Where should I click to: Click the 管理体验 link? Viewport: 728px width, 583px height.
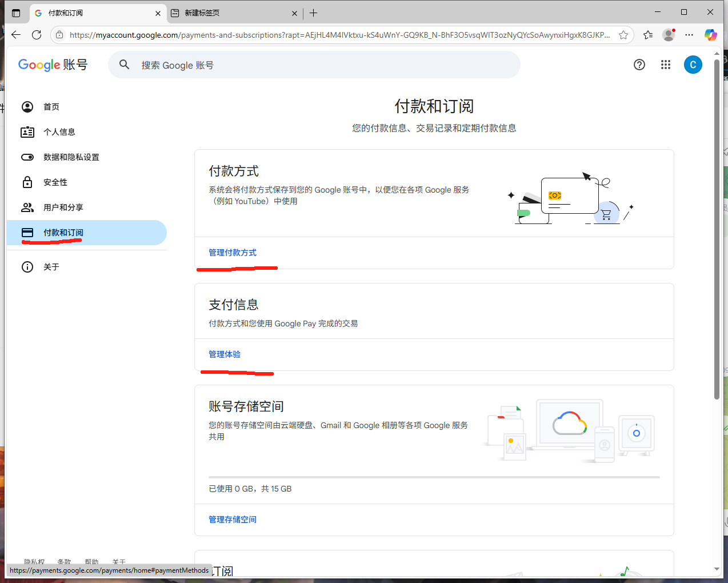(225, 354)
